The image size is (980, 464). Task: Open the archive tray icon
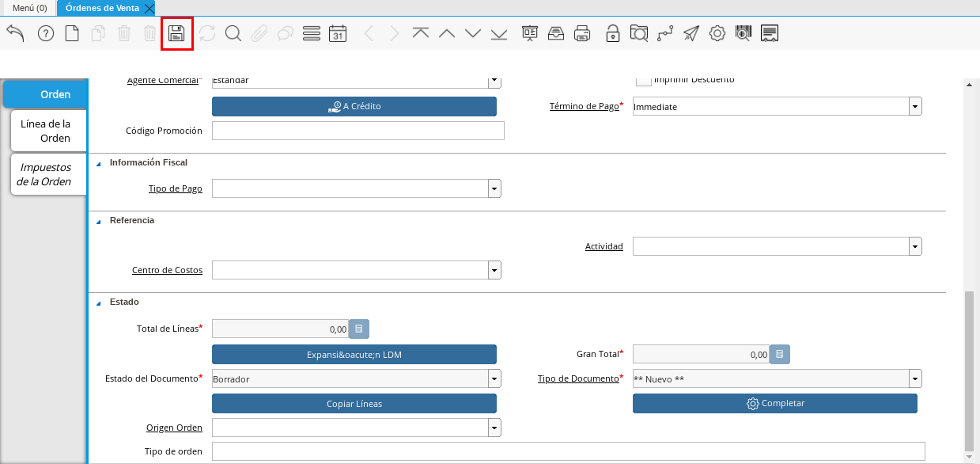click(x=556, y=33)
